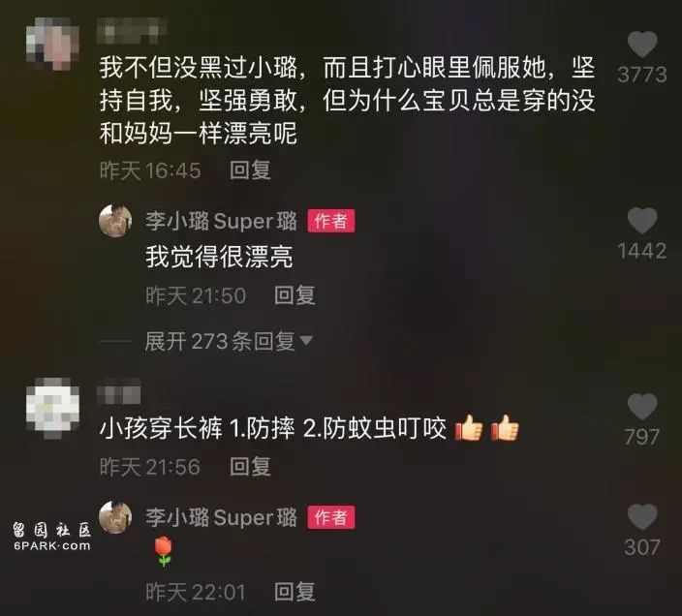Open 李小璐 Super璐 profile above the rose emoji
The width and height of the screenshot is (682, 616).
click(221, 517)
